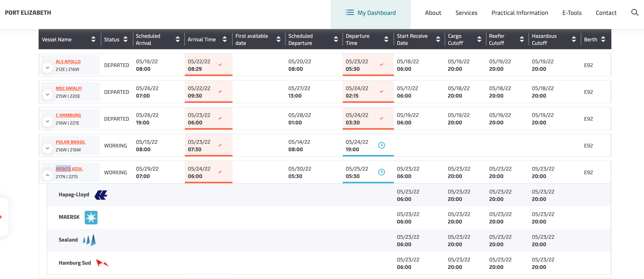
Task: Click MONTE AZUL arrival time 05/24/22 06:00
Action: 199,173
